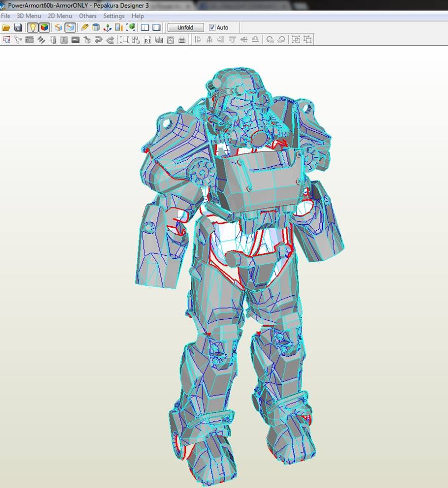Click the undo arrow icon
This screenshot has width=448, height=488.
[x=99, y=40]
